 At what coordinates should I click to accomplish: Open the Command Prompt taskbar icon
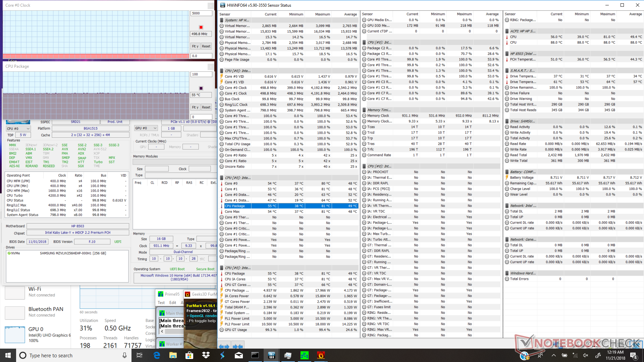pyautogui.click(x=255, y=355)
